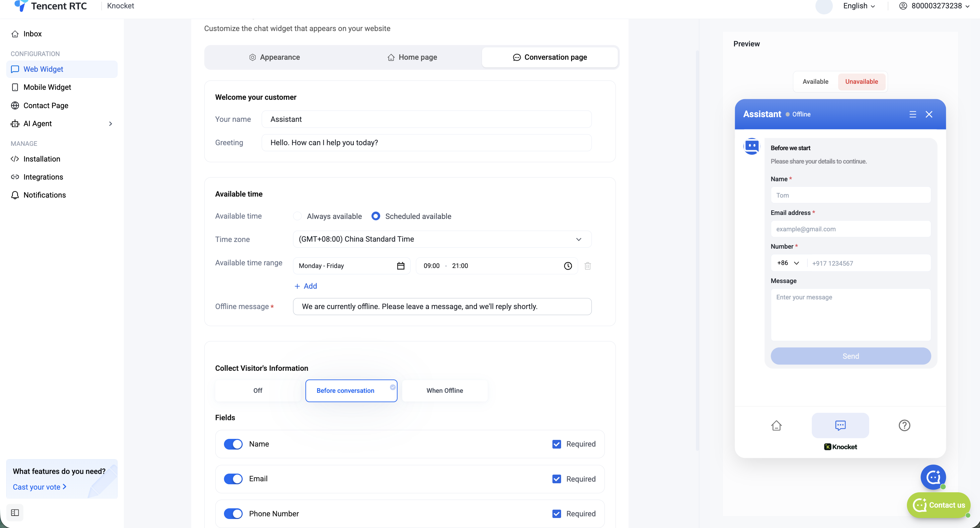Open the Time zone dropdown
Viewport: 980px width, 528px height.
[442, 239]
